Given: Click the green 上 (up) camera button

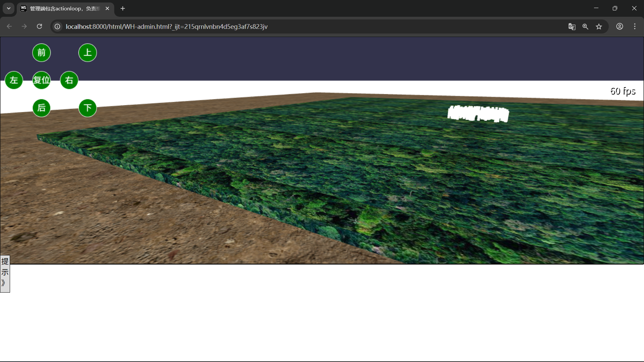Looking at the screenshot, I should click(x=88, y=53).
